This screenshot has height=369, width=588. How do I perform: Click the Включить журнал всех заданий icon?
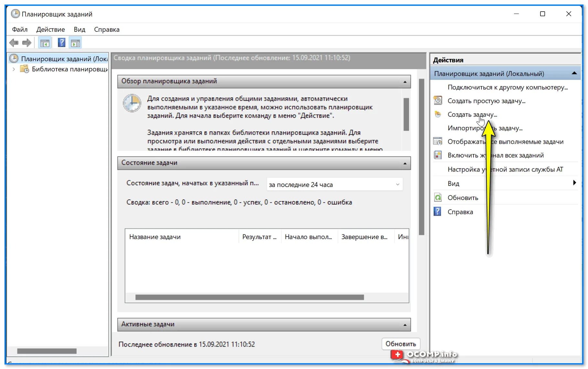click(438, 155)
